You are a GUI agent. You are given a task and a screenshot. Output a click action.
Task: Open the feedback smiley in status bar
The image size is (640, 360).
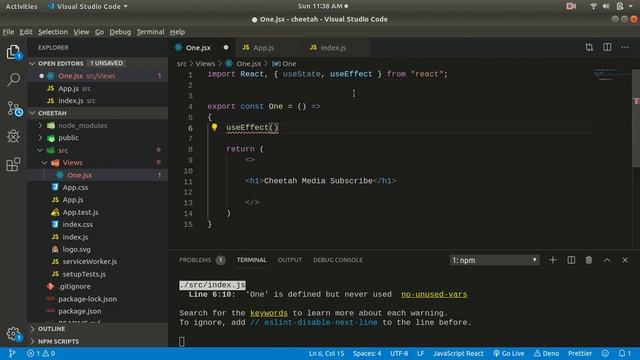pyautogui.click(x=605, y=353)
